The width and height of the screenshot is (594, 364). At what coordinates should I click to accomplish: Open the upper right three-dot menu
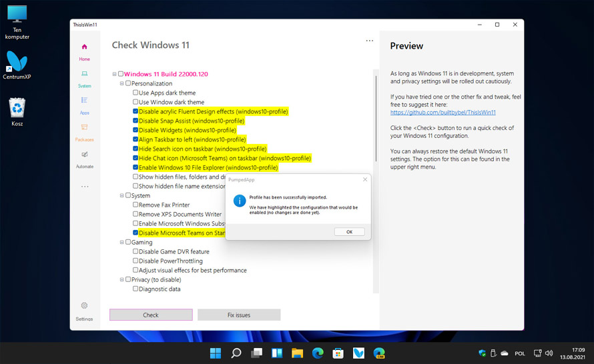(x=370, y=41)
